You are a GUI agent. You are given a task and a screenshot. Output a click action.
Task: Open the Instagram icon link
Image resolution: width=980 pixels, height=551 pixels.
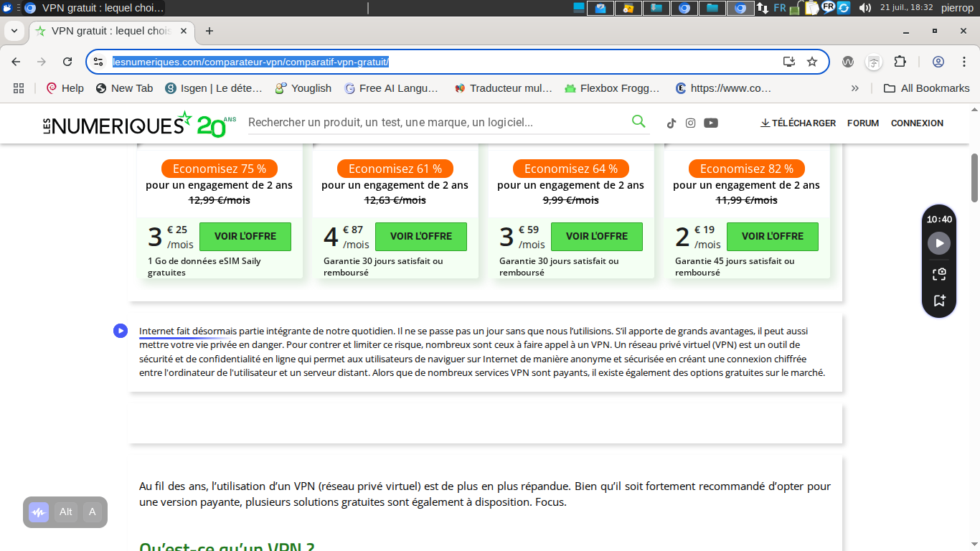[x=690, y=123]
